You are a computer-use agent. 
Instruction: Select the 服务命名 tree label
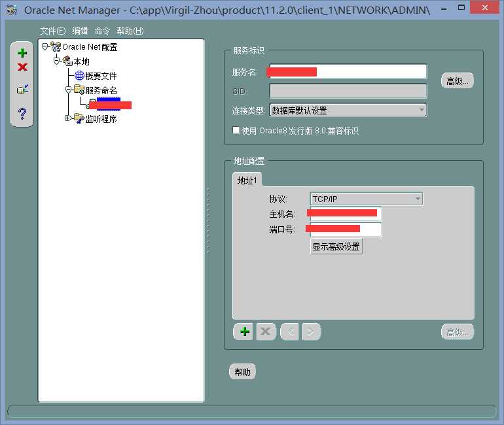pyautogui.click(x=101, y=90)
